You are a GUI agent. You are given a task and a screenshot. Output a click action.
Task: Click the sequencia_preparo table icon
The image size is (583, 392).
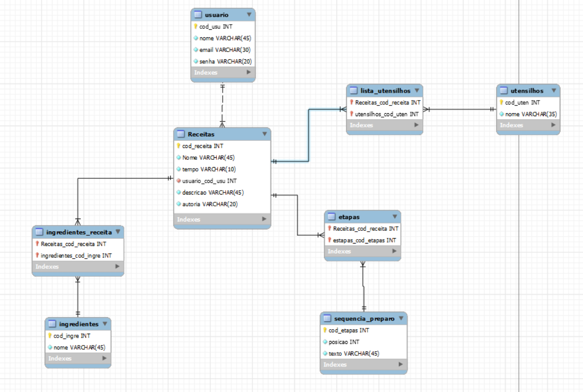coord(327,318)
